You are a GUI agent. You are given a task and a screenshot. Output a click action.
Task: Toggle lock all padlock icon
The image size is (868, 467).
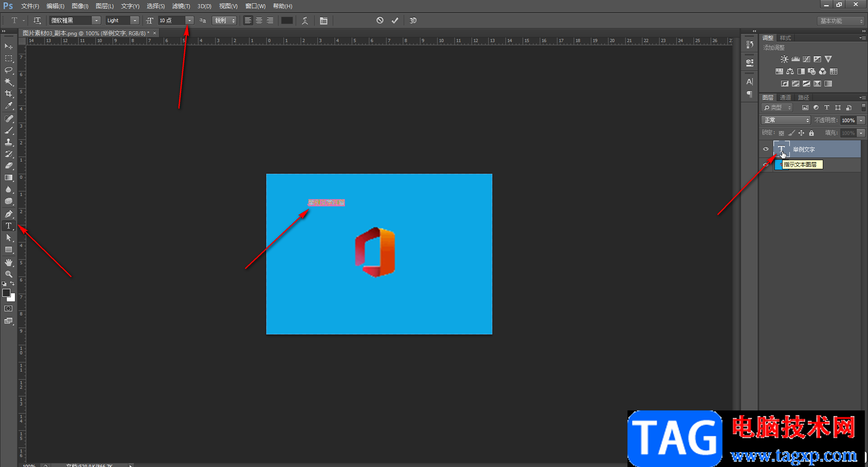811,133
